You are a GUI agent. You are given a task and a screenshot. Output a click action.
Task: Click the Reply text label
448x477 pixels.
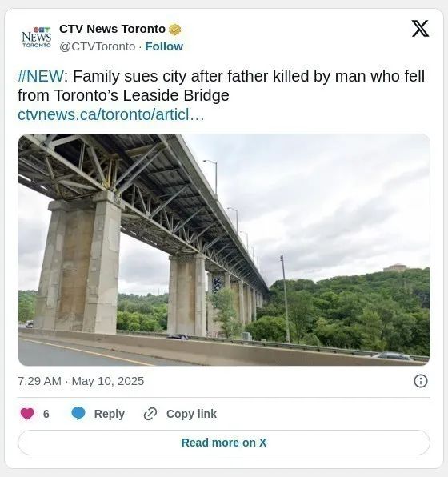(109, 414)
